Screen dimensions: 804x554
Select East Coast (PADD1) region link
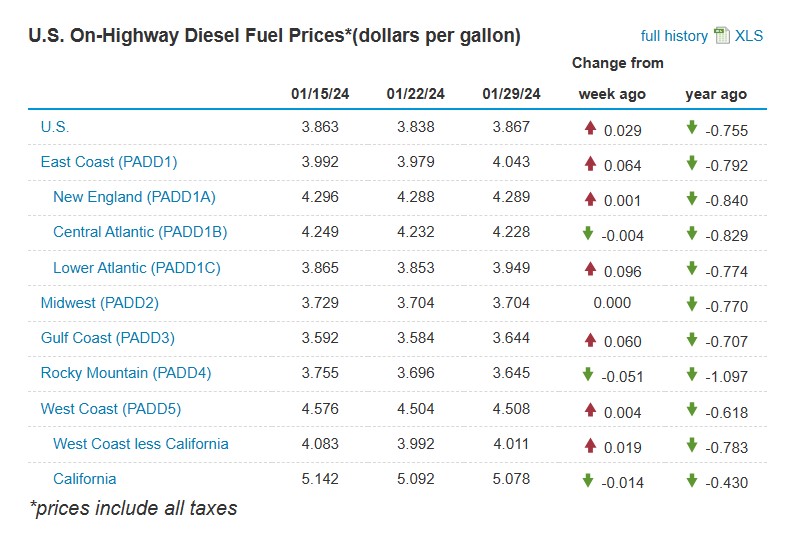(x=109, y=162)
